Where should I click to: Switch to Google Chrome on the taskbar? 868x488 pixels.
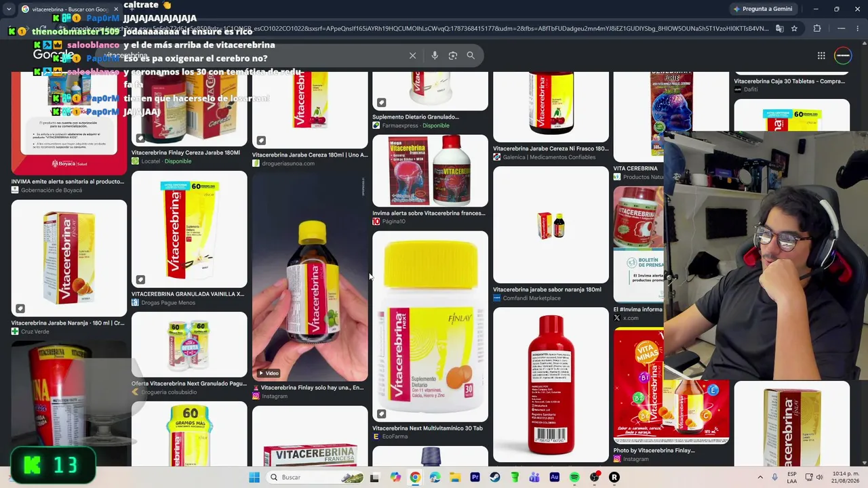pyautogui.click(x=415, y=477)
